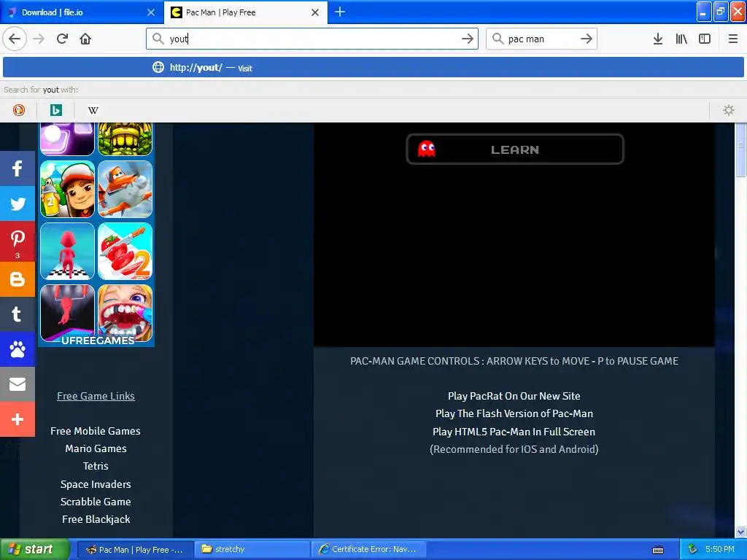Open the Free Mobile Games link

(96, 431)
